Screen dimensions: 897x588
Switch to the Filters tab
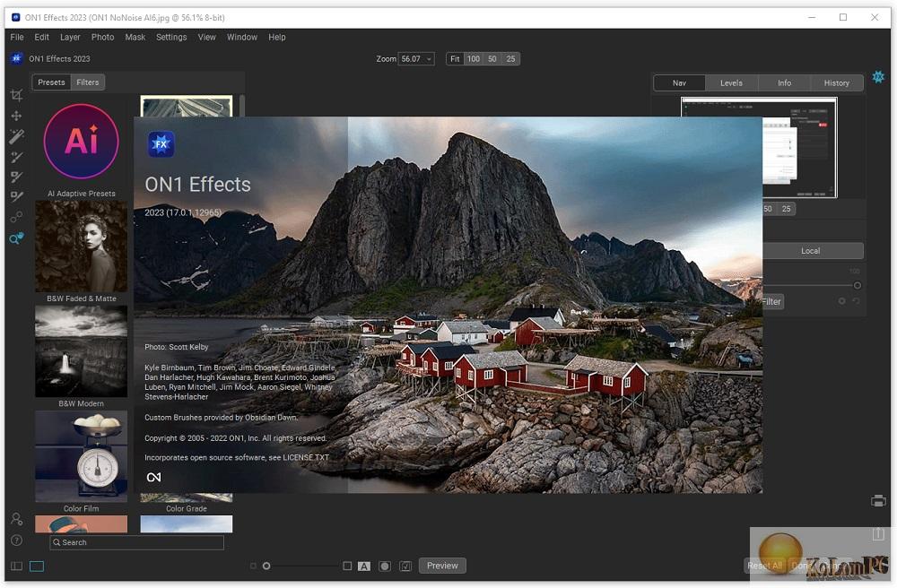88,82
